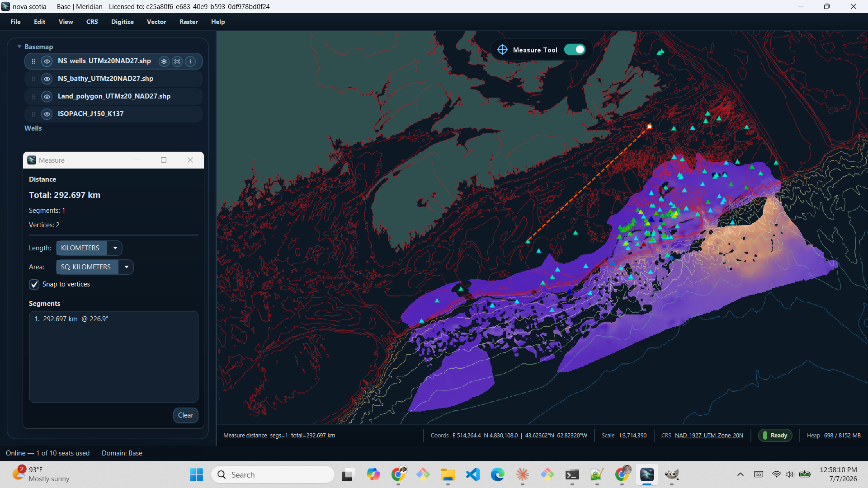Open more options for NS_wells layer
868x488 pixels.
(x=190, y=61)
